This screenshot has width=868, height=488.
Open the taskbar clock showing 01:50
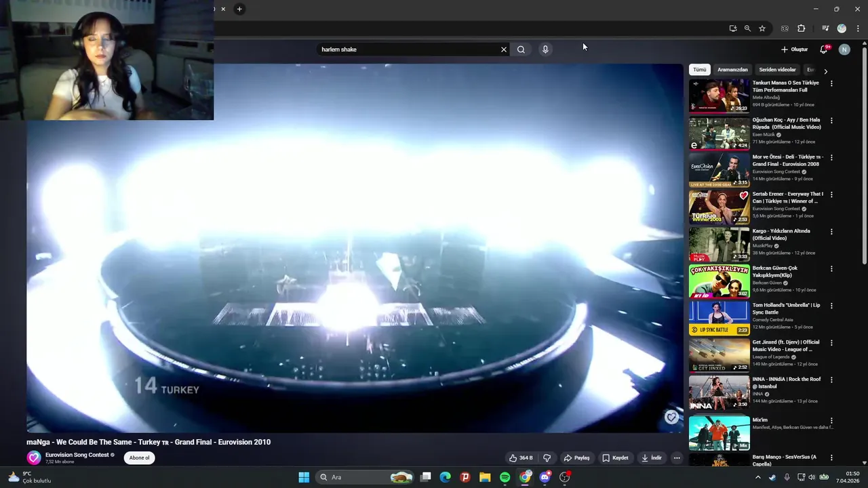(x=848, y=477)
